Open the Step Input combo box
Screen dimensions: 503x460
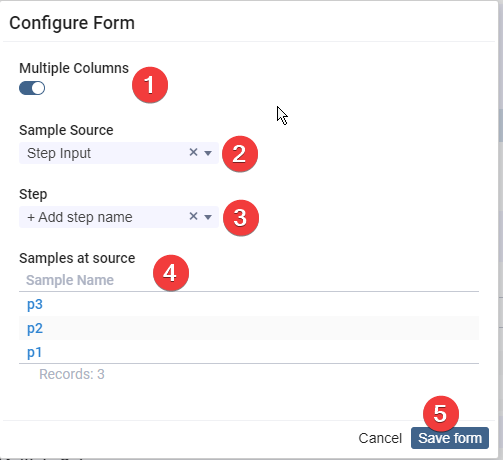119,153
